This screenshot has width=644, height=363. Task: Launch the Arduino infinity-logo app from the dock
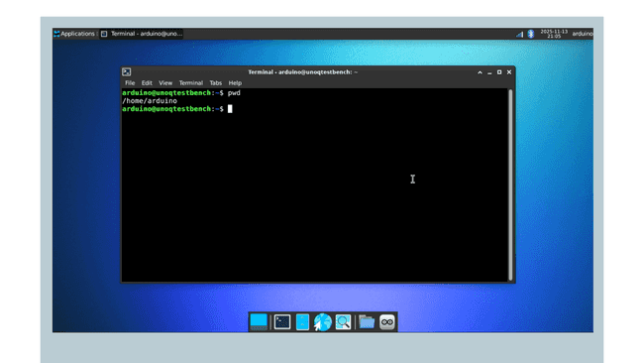tap(386, 322)
